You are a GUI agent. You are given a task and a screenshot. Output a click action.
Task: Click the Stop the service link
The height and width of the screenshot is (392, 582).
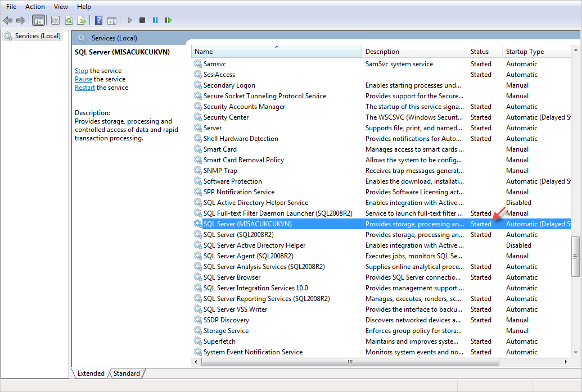(x=82, y=70)
